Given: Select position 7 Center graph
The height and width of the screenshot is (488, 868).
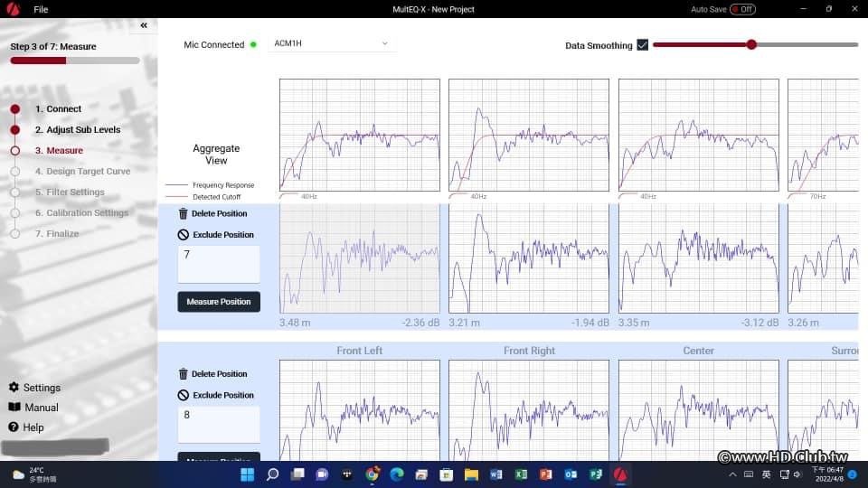Looking at the screenshot, I should 699,258.
